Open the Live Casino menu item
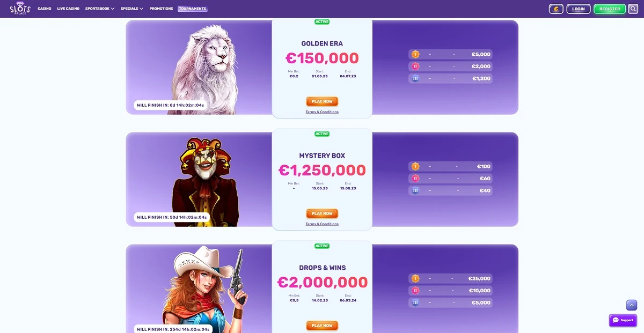The image size is (644, 333). point(68,9)
